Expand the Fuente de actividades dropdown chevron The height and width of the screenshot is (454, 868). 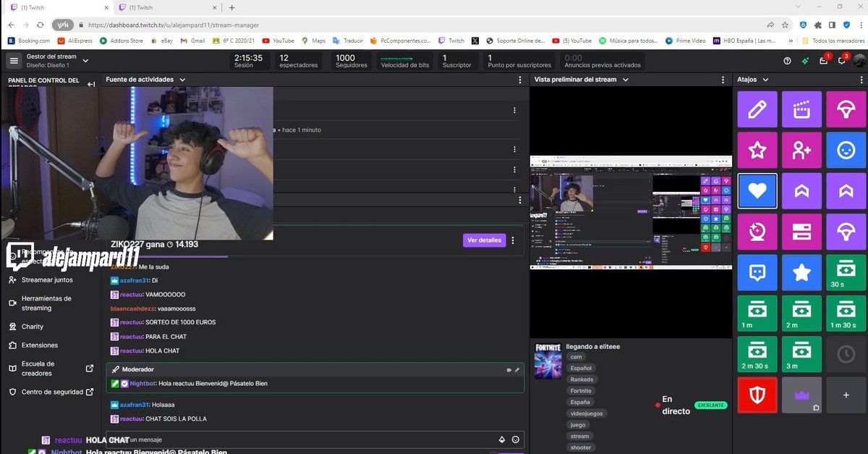[x=182, y=80]
